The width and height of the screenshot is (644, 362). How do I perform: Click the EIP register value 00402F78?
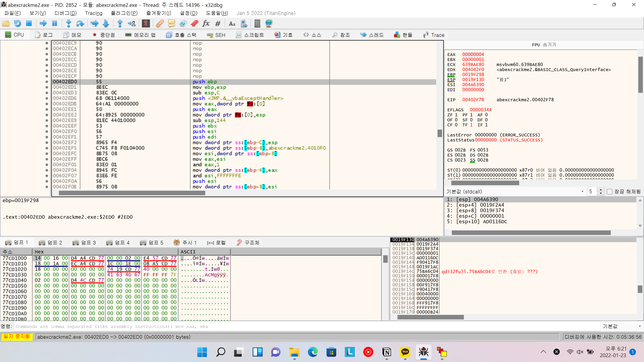(473, 100)
